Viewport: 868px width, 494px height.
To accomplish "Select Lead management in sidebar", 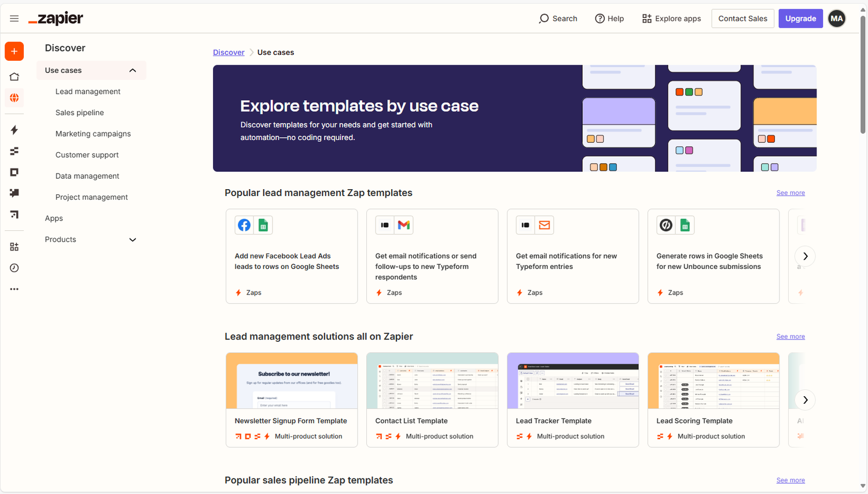I will coord(88,91).
